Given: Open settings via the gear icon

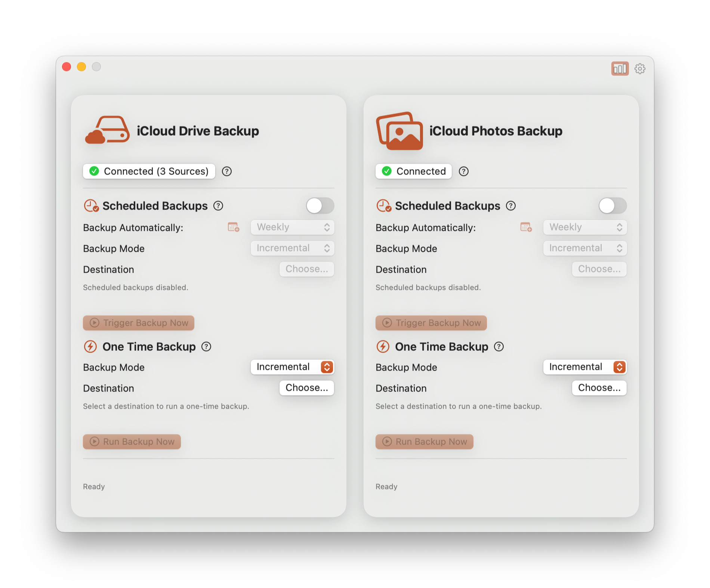Looking at the screenshot, I should 640,69.
